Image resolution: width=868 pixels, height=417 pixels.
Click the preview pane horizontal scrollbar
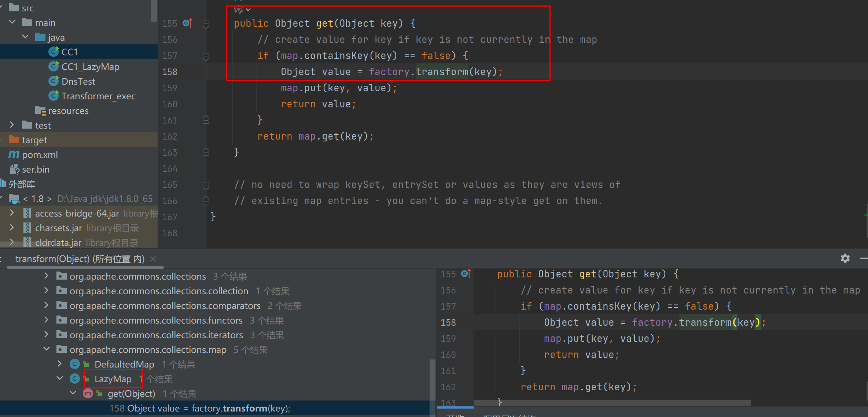(612, 403)
